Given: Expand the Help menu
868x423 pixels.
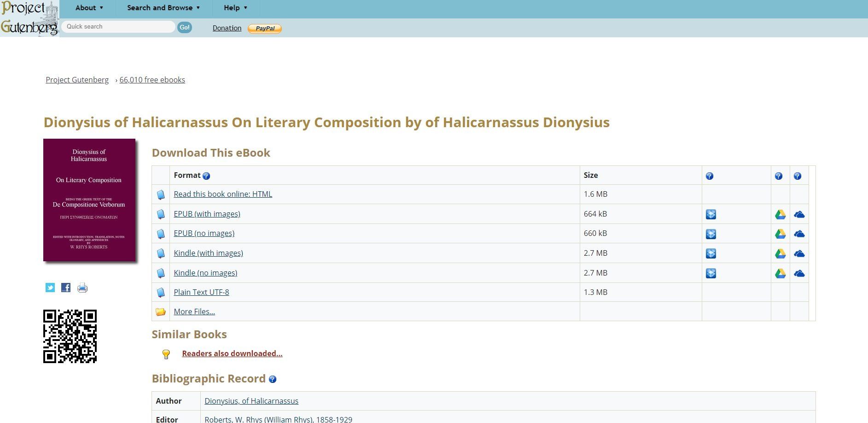Looking at the screenshot, I should [x=235, y=8].
